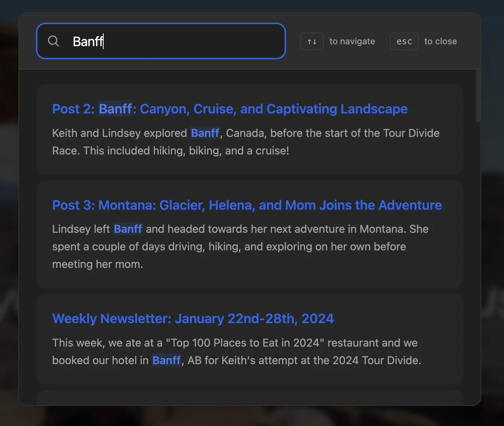504x426 pixels.
Task: Click highlighted "Banff" before ", Canada"
Action: [205, 133]
